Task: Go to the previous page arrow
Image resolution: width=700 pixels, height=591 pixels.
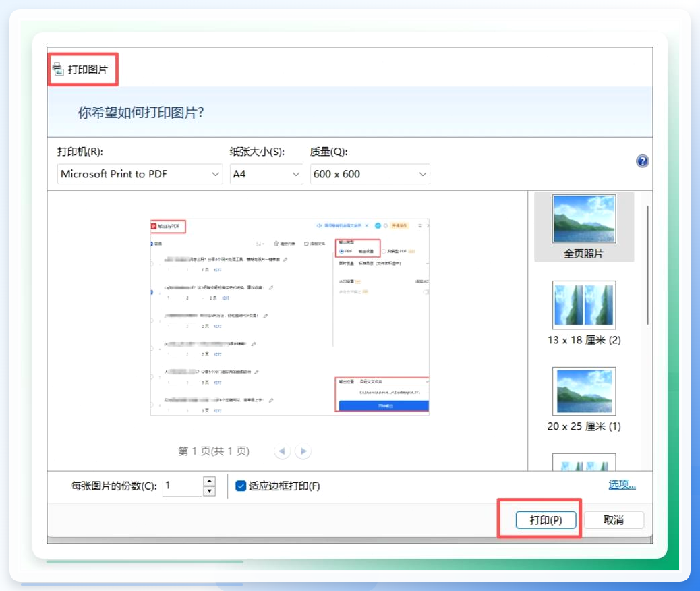Action: coord(282,451)
